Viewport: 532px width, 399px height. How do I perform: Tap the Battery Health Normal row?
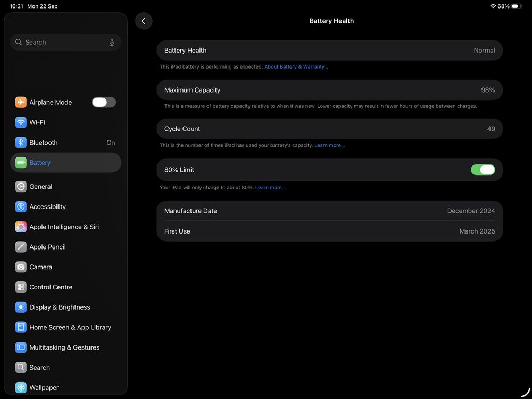pos(329,50)
